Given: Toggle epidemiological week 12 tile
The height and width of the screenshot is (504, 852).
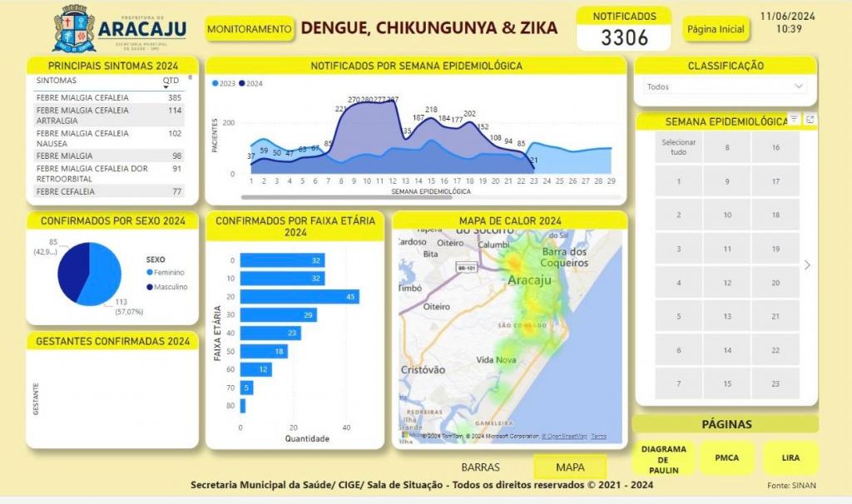Looking at the screenshot, I should tap(726, 283).
